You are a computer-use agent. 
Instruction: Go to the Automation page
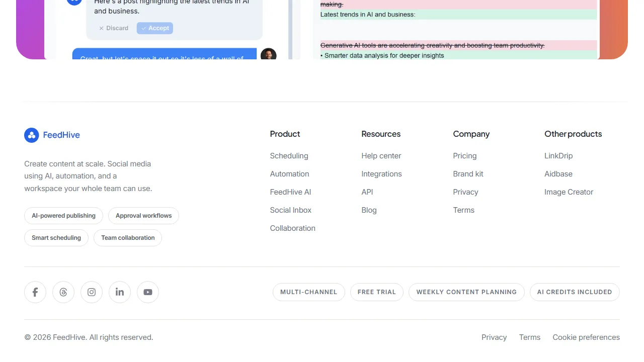pos(290,174)
